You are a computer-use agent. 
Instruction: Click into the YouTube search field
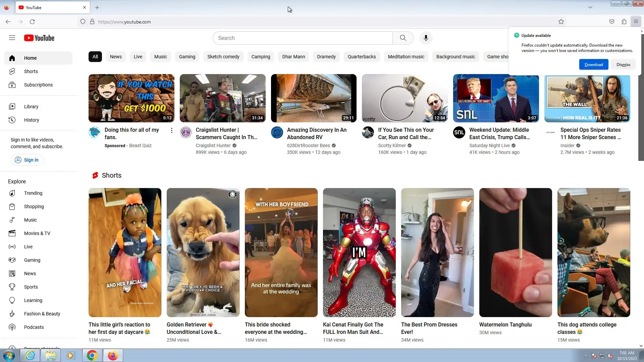pyautogui.click(x=302, y=38)
